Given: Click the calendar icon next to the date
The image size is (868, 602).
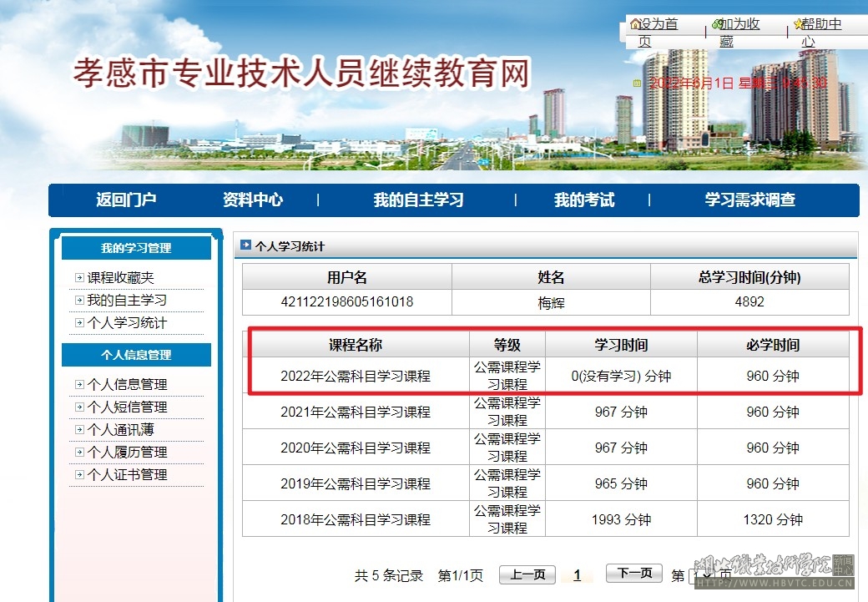Looking at the screenshot, I should (x=637, y=83).
